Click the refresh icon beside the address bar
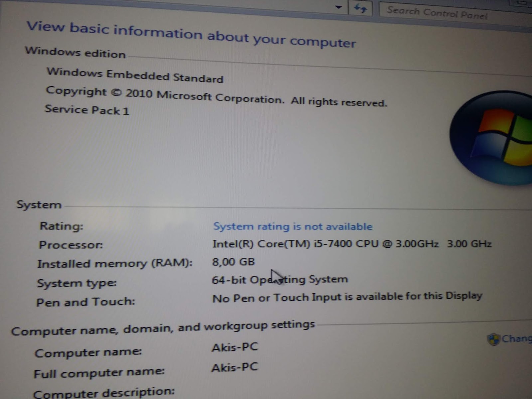 pyautogui.click(x=360, y=8)
